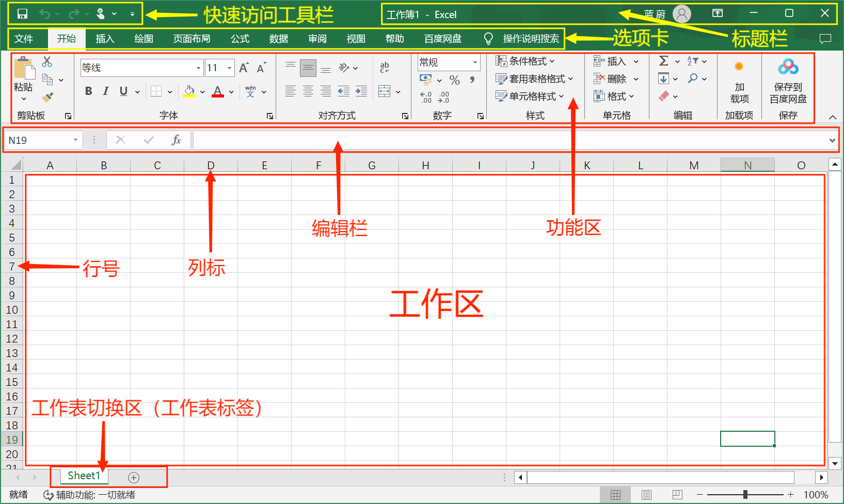Open the Name Box dropdown arrow
Image resolution: width=844 pixels, height=504 pixels.
tap(75, 140)
